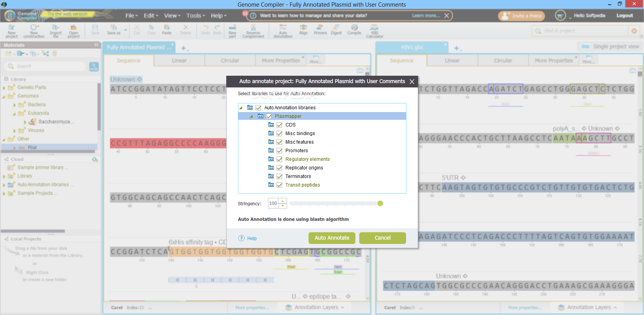Add a new tab next to Fully Annotated Plasmid
644x315 pixels.
[x=185, y=48]
